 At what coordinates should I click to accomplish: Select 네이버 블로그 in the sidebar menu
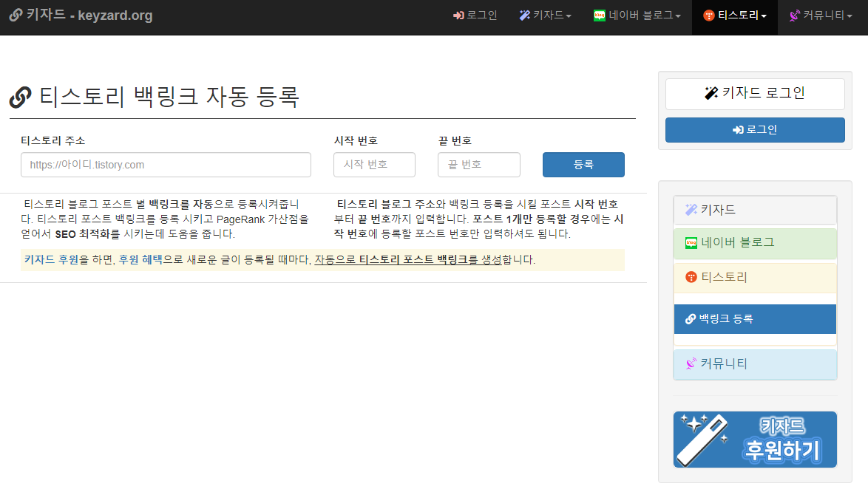point(755,243)
